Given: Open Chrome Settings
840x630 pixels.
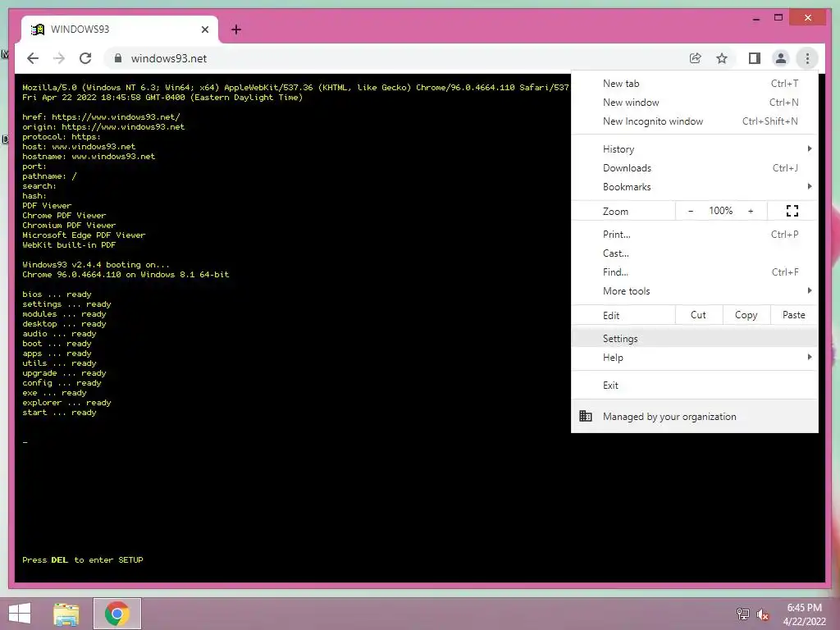Looking at the screenshot, I should tap(695, 339).
